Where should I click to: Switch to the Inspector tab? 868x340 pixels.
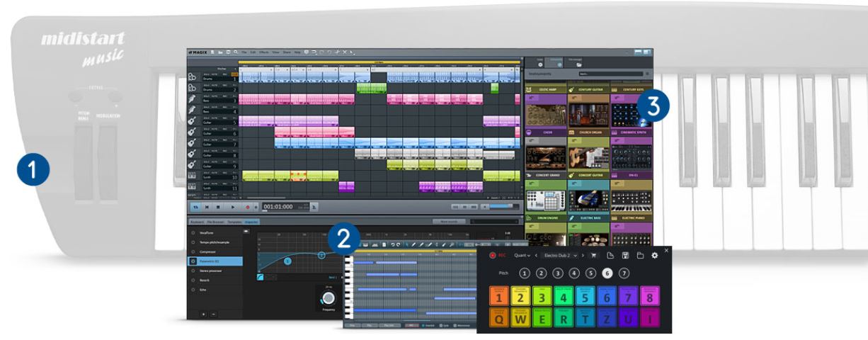[251, 222]
